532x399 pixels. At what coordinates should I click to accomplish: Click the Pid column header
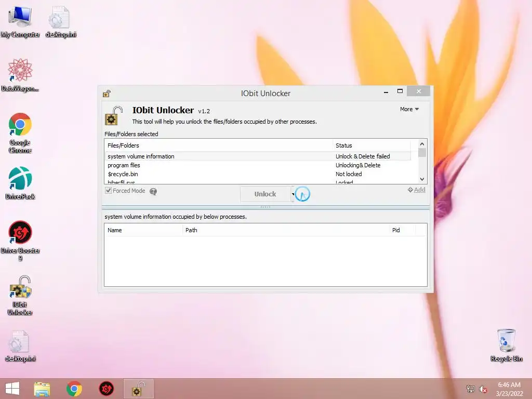(402, 230)
